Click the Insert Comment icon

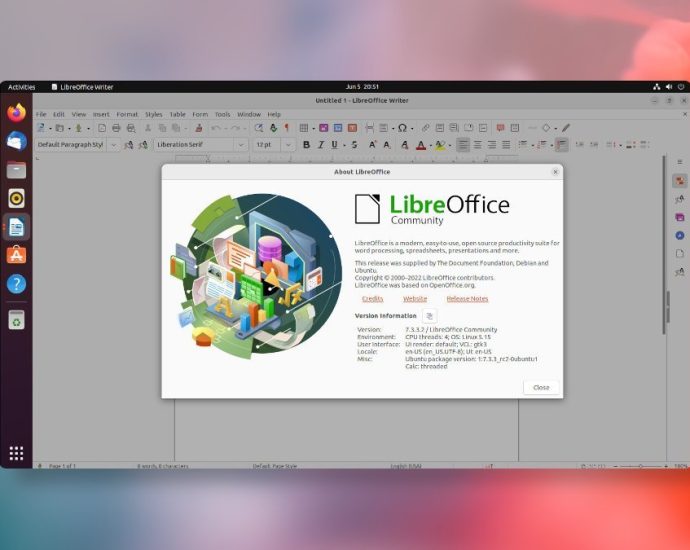(x=500, y=128)
